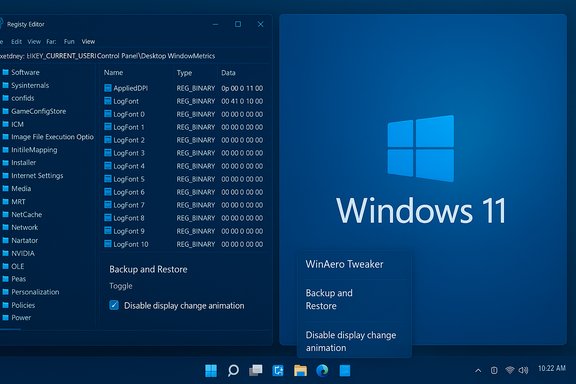Open Task View on taskbar
Image resolution: width=576 pixels, height=384 pixels.
(256, 370)
